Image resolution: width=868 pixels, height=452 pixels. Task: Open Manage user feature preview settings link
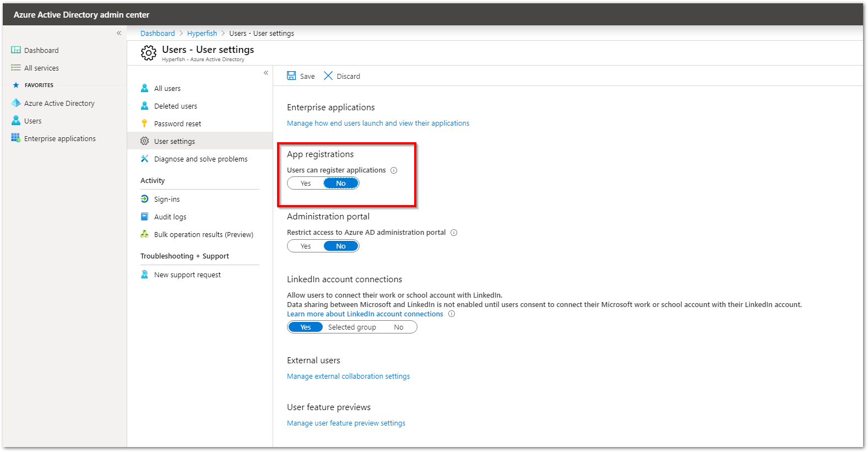(x=346, y=423)
